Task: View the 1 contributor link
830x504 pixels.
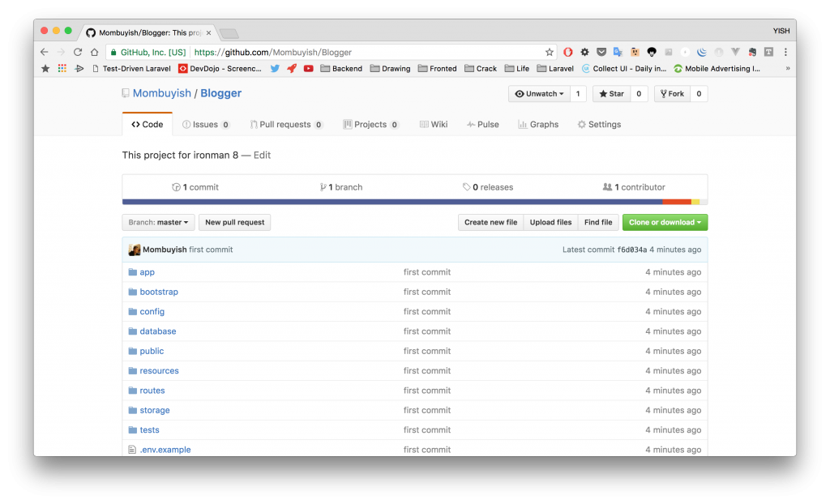Action: tap(634, 187)
